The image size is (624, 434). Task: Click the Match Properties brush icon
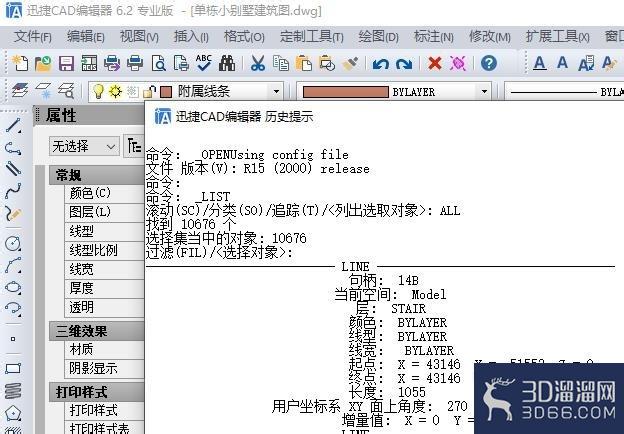(x=350, y=63)
